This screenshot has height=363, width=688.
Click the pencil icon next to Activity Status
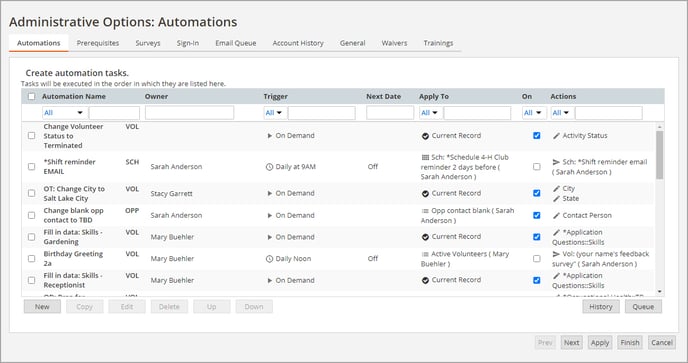pos(556,136)
